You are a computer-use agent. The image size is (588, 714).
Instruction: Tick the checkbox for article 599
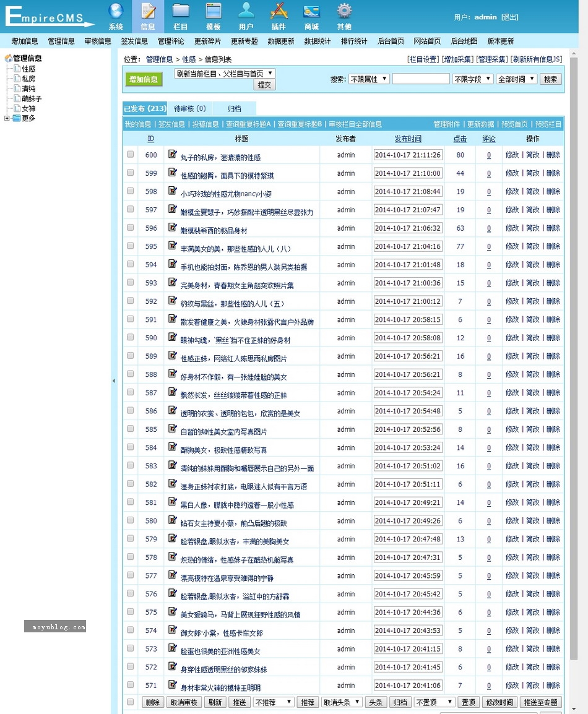pyautogui.click(x=130, y=173)
